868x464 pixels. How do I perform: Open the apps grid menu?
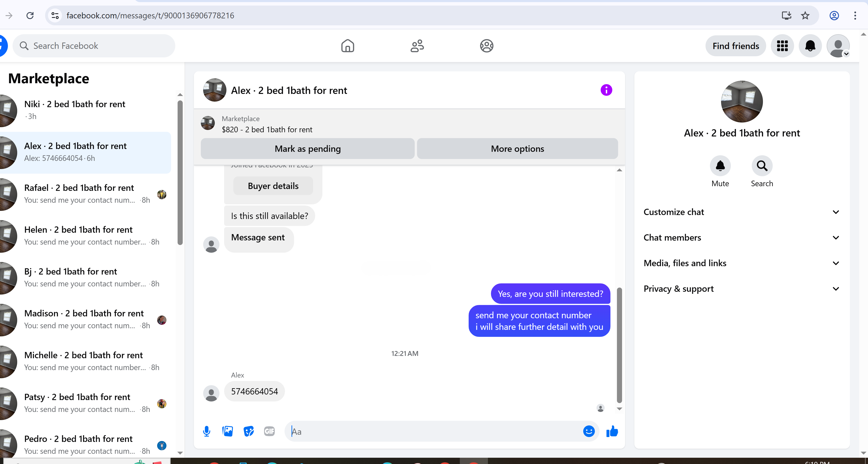782,46
